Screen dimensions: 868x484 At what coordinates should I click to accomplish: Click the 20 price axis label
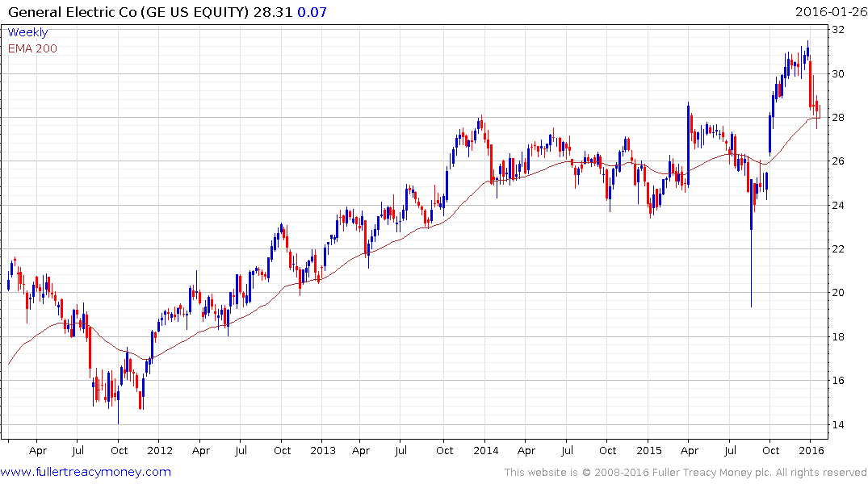tap(838, 293)
